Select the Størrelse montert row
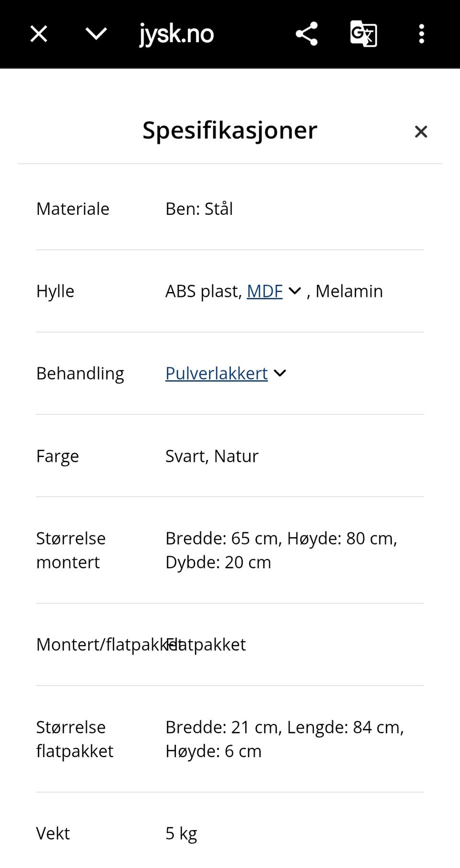460x868 pixels. pyautogui.click(x=70, y=550)
